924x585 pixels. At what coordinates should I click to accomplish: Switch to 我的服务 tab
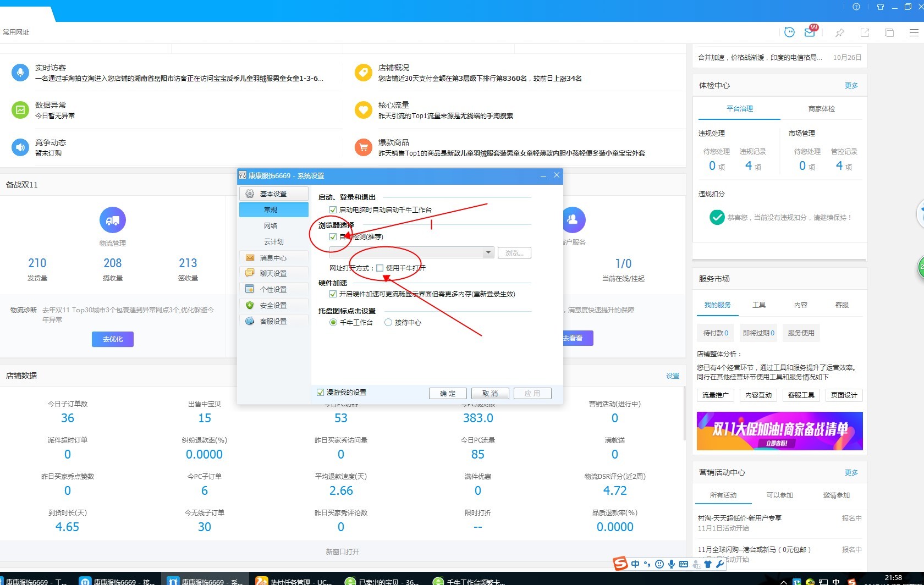(x=717, y=305)
